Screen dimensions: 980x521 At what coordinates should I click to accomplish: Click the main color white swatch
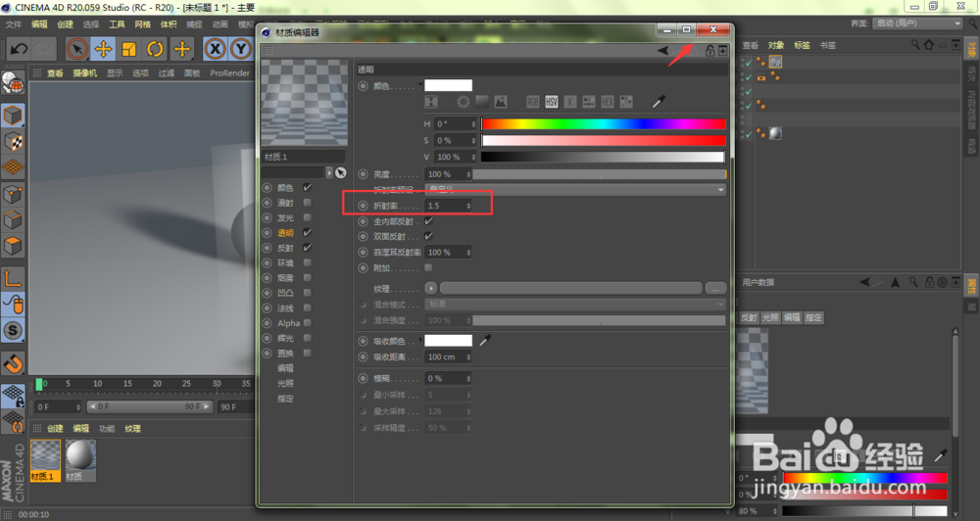tap(449, 85)
